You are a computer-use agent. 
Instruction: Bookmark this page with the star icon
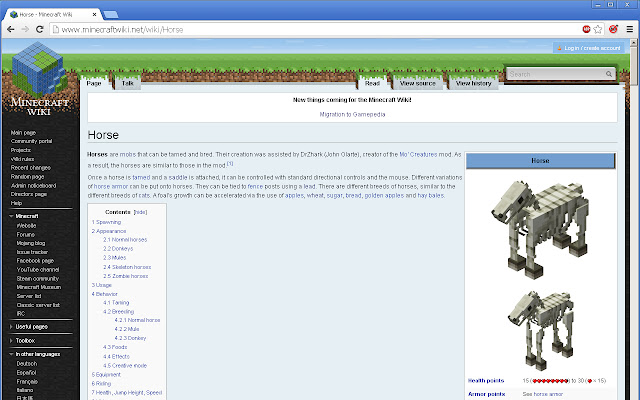(598, 29)
